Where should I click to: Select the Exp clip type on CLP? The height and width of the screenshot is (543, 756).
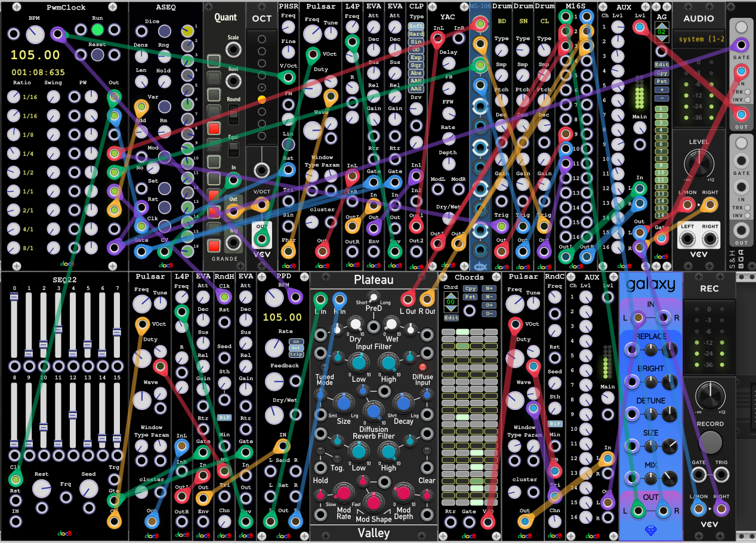(x=416, y=58)
